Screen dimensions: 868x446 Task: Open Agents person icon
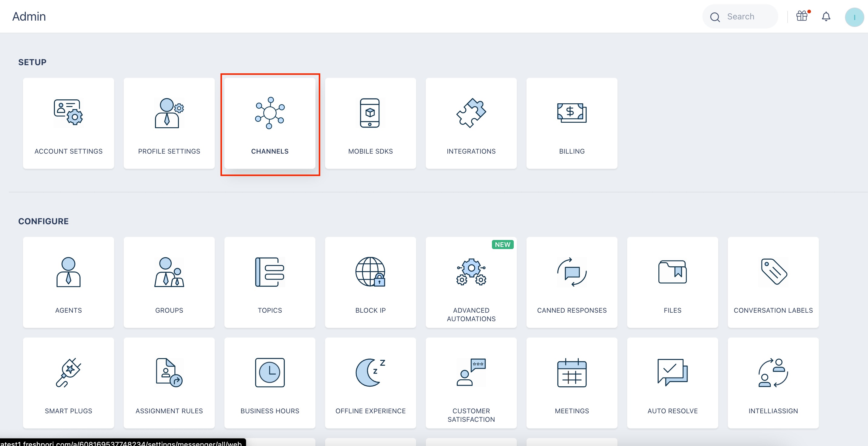pyautogui.click(x=69, y=272)
